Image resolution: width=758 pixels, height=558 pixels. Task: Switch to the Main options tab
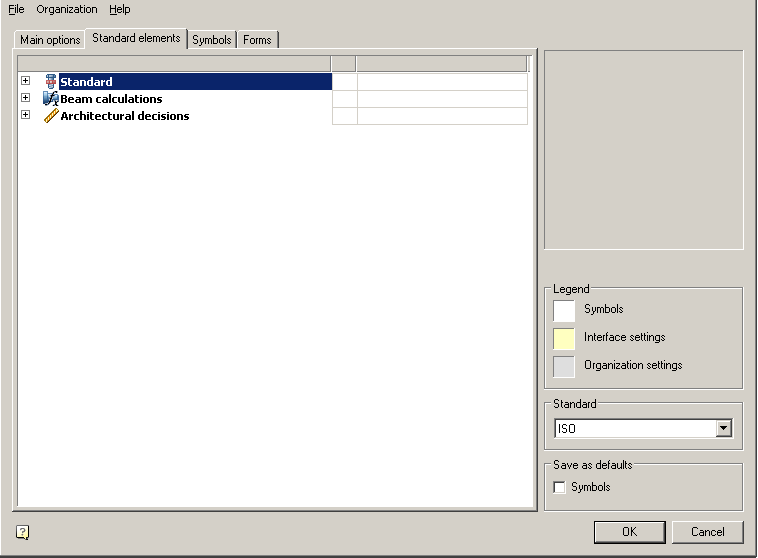[x=50, y=40]
